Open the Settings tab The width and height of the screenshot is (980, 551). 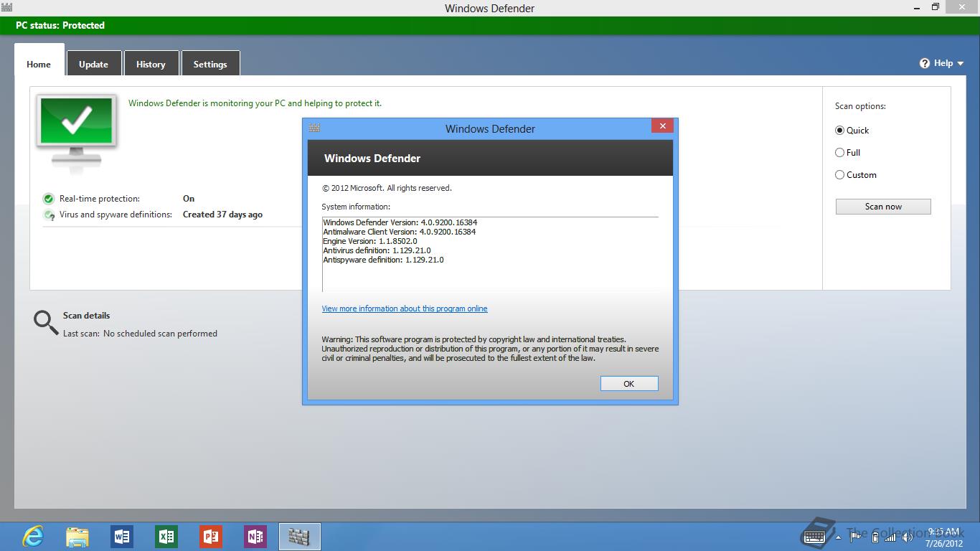[x=210, y=64]
